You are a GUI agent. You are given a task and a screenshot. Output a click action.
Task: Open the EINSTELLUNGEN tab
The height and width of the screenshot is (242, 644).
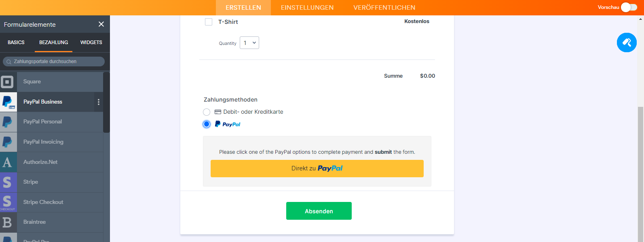[307, 8]
